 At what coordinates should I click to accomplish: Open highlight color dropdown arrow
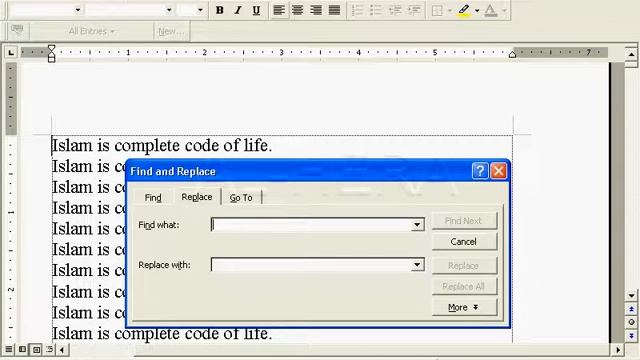477,11
